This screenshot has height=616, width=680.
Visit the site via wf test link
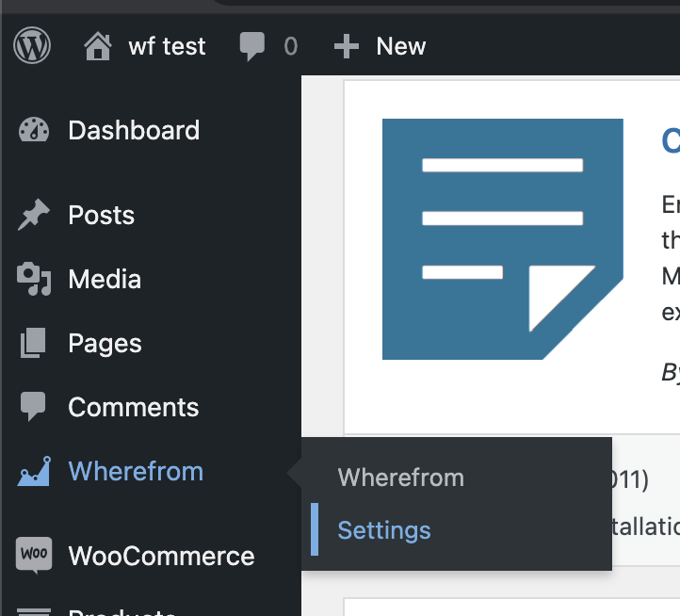tap(167, 46)
